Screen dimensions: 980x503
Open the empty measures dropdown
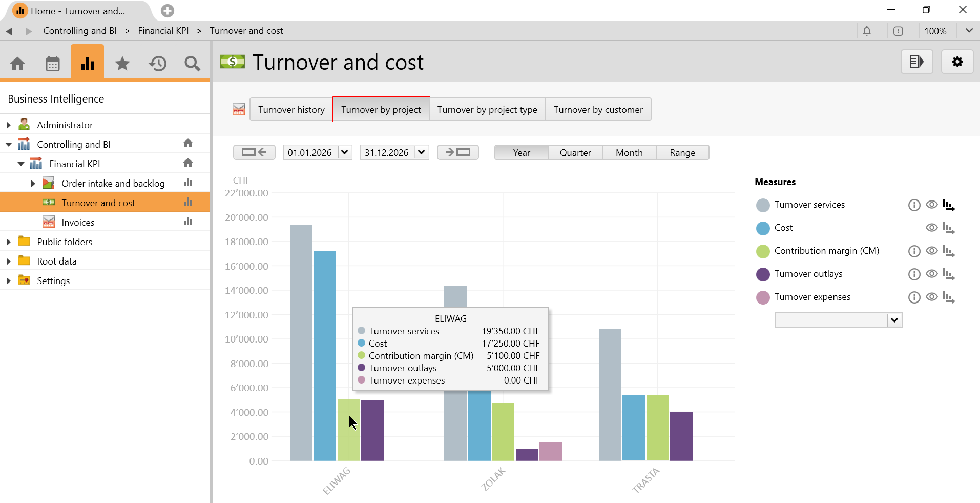coord(894,320)
